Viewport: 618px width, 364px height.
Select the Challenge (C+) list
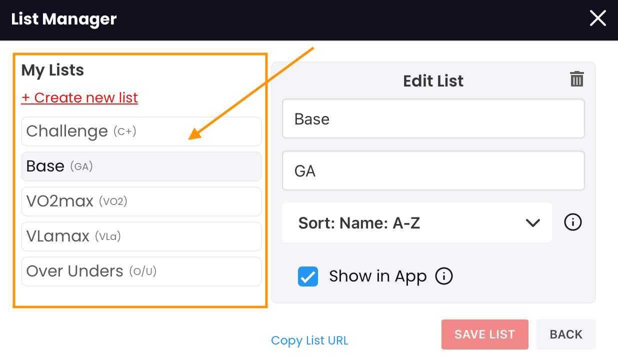[141, 131]
